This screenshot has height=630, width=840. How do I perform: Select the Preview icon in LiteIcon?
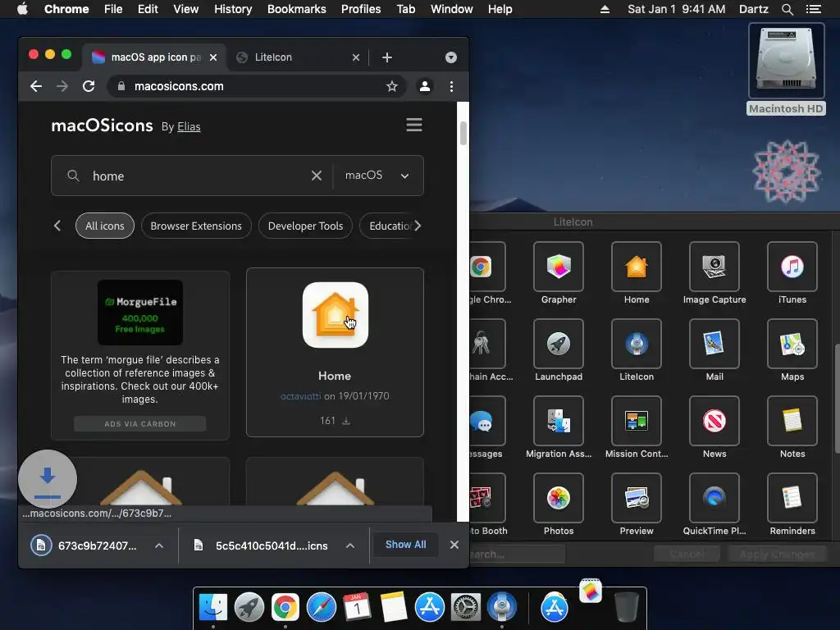pos(637,498)
